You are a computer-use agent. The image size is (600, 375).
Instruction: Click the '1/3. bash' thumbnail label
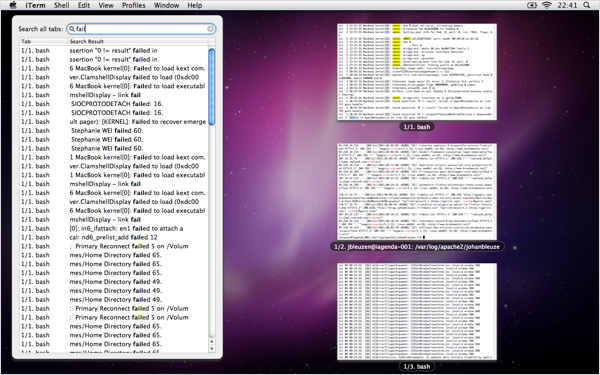pyautogui.click(x=417, y=367)
